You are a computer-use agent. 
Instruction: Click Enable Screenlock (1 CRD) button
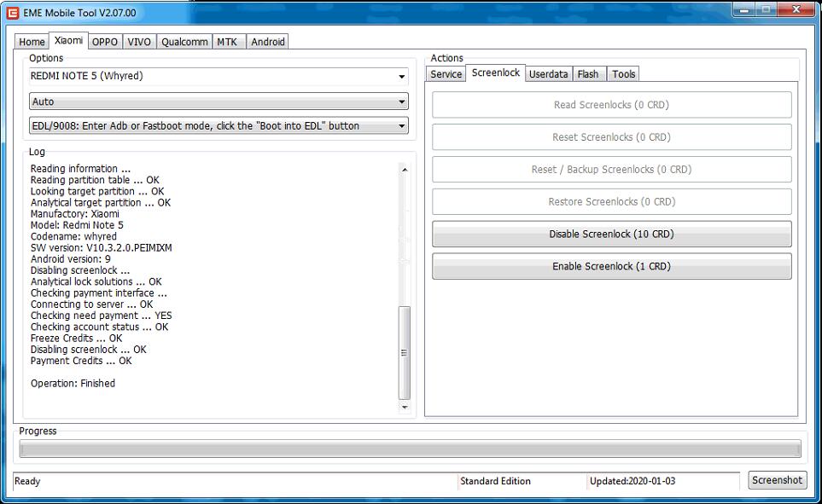click(612, 266)
